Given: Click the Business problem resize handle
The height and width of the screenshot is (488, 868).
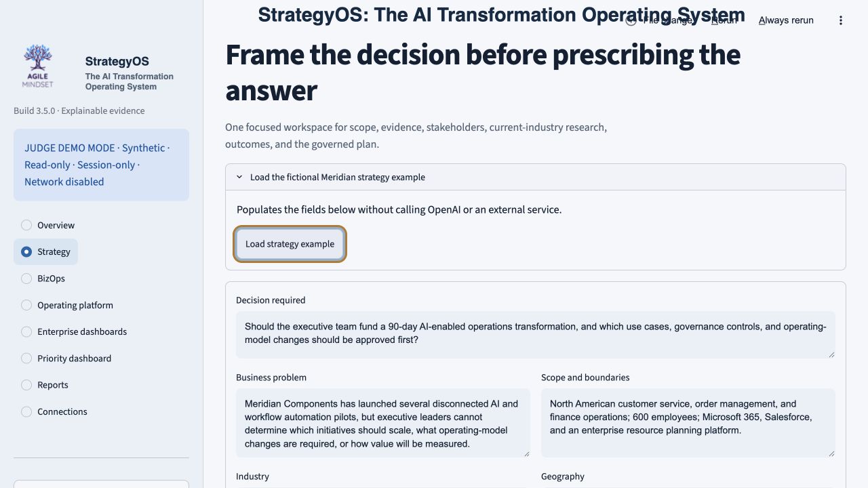Looking at the screenshot, I should 526,453.
